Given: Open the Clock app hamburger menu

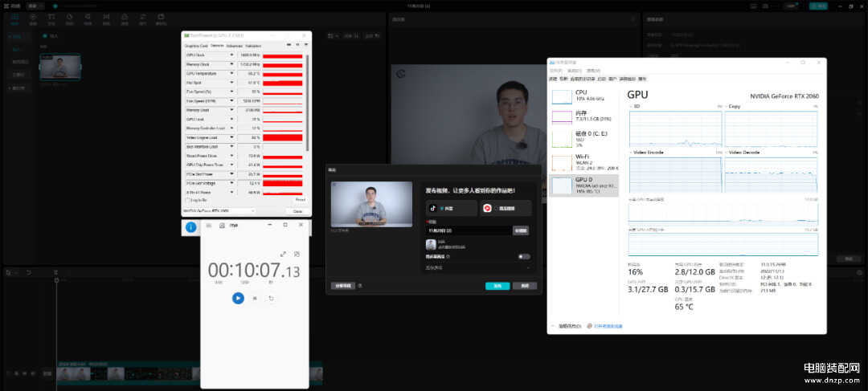Looking at the screenshot, I should [x=209, y=225].
